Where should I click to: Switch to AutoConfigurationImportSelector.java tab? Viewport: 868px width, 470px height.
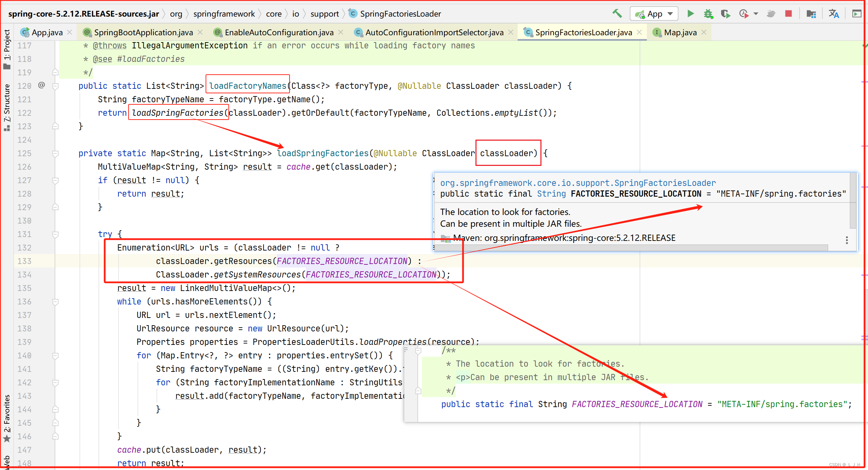click(x=434, y=32)
